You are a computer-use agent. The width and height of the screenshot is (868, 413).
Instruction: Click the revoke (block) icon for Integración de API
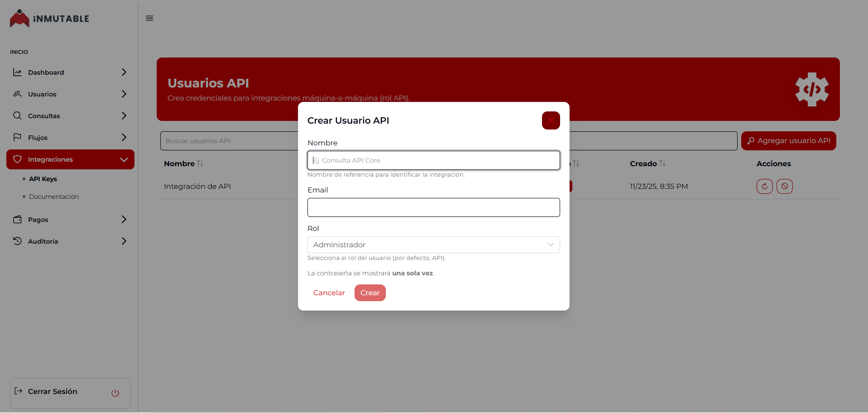pyautogui.click(x=785, y=186)
